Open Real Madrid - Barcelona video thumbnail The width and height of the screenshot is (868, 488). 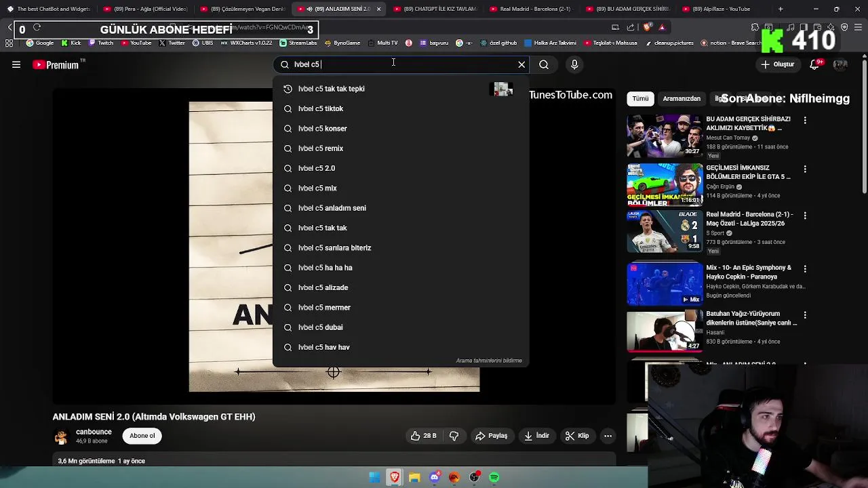click(665, 231)
